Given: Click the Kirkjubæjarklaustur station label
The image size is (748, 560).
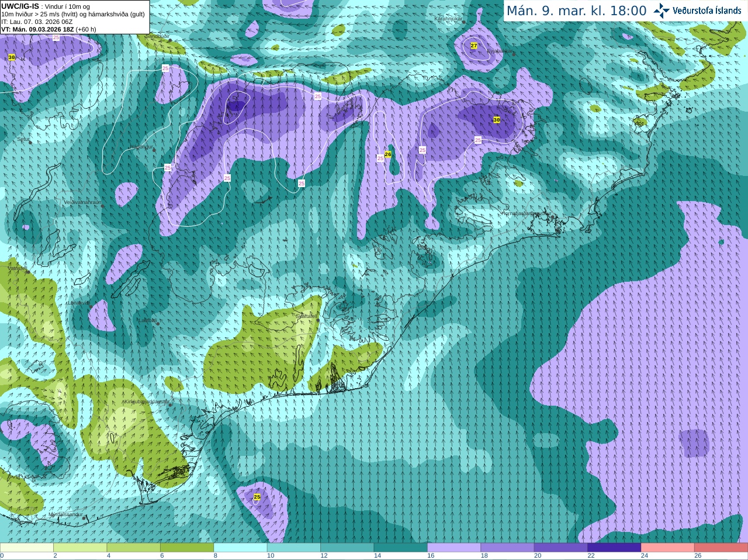Looking at the screenshot, I should [x=146, y=402].
